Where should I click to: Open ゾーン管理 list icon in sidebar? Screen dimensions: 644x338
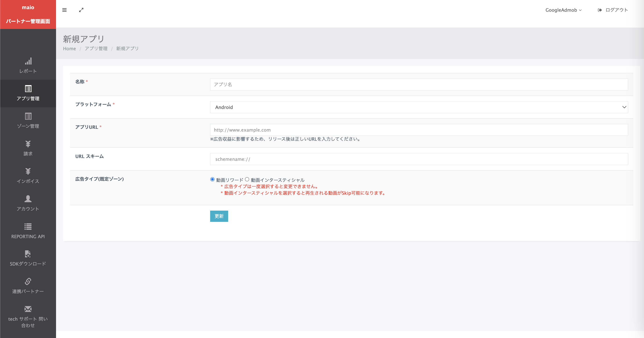tap(28, 116)
